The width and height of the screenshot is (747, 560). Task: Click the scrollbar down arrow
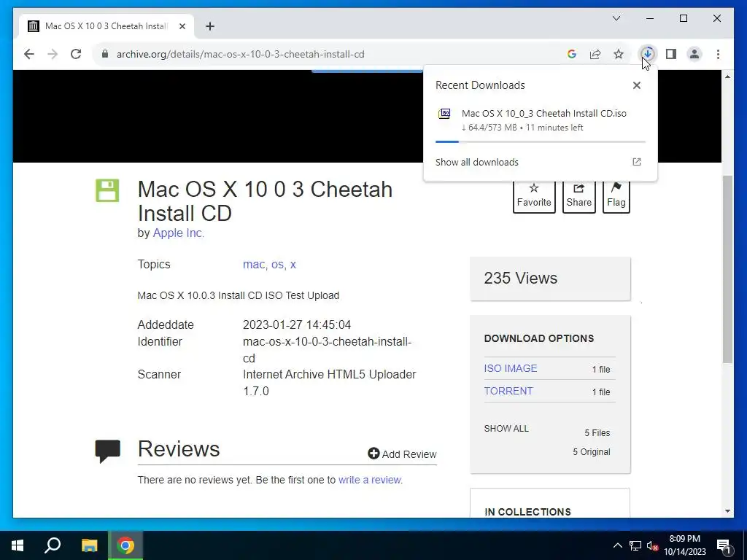point(727,511)
